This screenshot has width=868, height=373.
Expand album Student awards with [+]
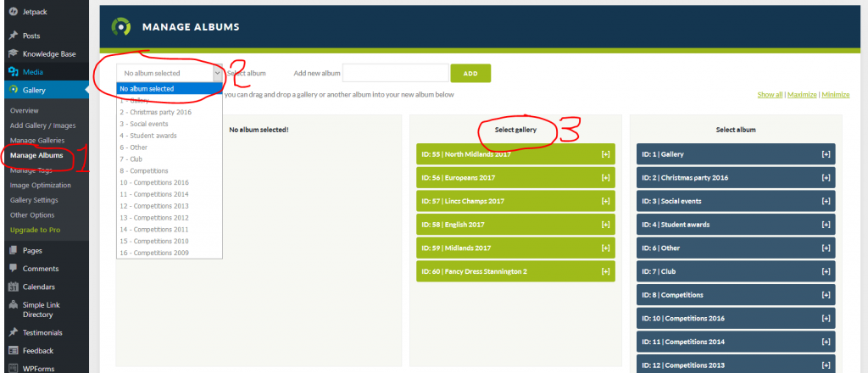click(x=826, y=225)
